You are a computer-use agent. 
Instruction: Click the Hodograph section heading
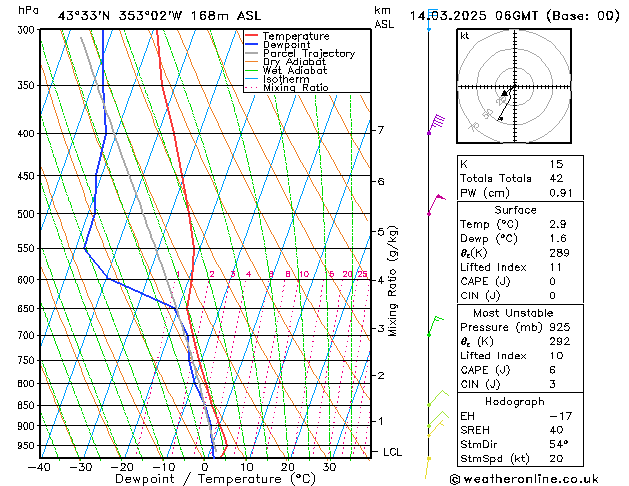(x=515, y=401)
